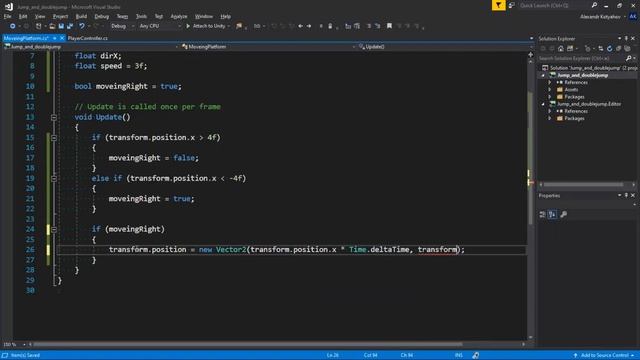Click Solution Explorer Refresh icon
The width and height of the screenshot is (640, 360).
609,49
